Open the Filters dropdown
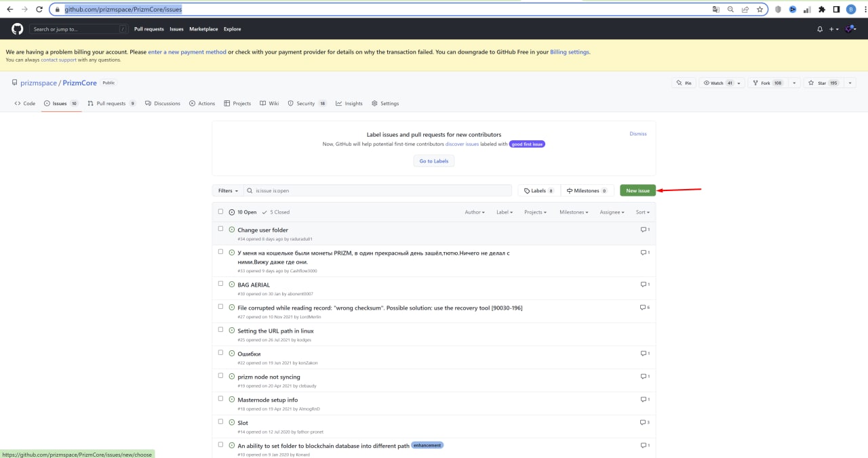This screenshot has width=868, height=458. 228,191
